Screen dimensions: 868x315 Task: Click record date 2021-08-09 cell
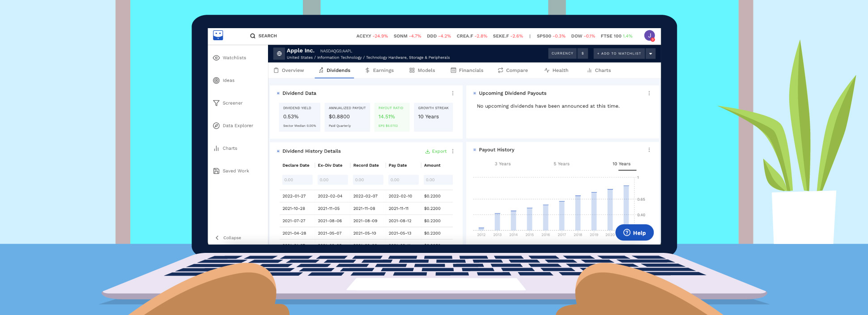tap(365, 221)
